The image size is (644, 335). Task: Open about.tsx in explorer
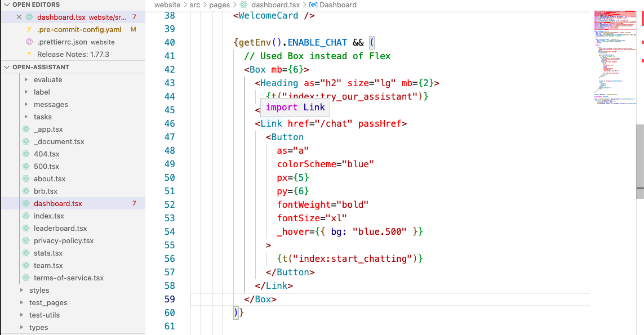tap(50, 178)
